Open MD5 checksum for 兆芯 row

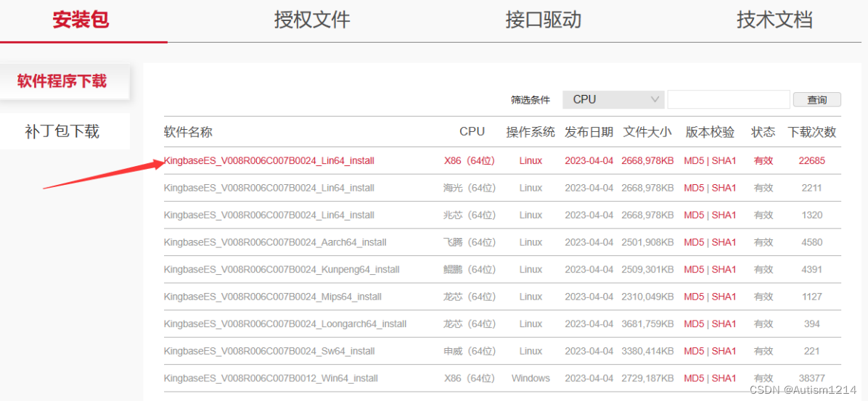point(694,215)
